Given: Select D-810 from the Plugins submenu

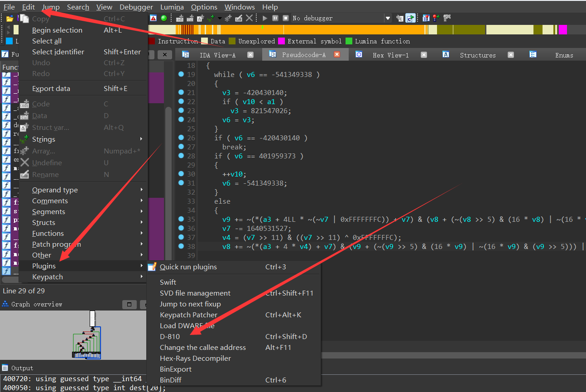Looking at the screenshot, I should (170, 337).
